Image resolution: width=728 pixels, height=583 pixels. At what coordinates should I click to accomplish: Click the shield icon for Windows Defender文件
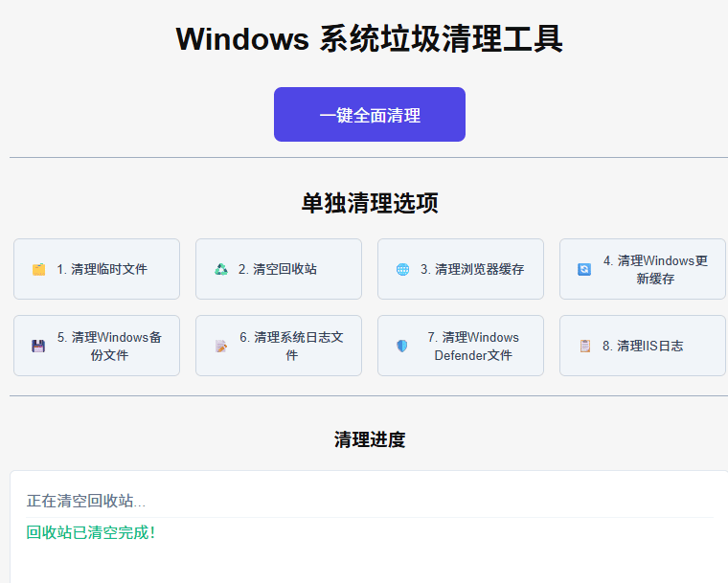402,346
